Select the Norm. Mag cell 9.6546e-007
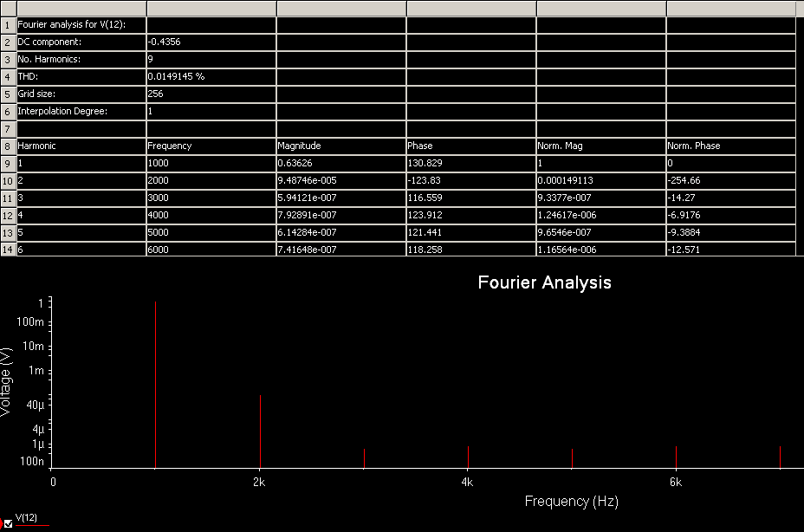This screenshot has height=532, width=804. 601,232
